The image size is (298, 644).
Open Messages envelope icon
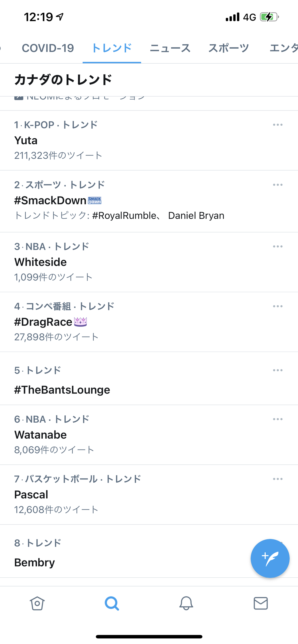(261, 603)
